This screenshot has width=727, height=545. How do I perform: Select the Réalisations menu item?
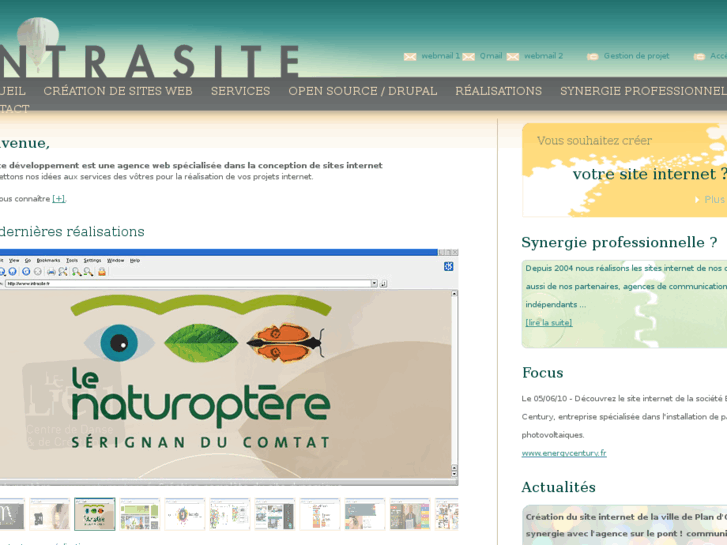(498, 91)
